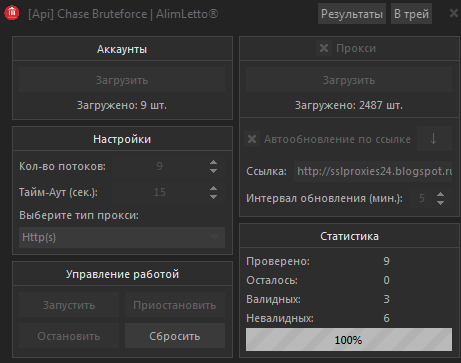Screen dimensions: 461x363
Task: Click the down-arrow icon beside Автообновление по ссылке
Action: [x=434, y=139]
